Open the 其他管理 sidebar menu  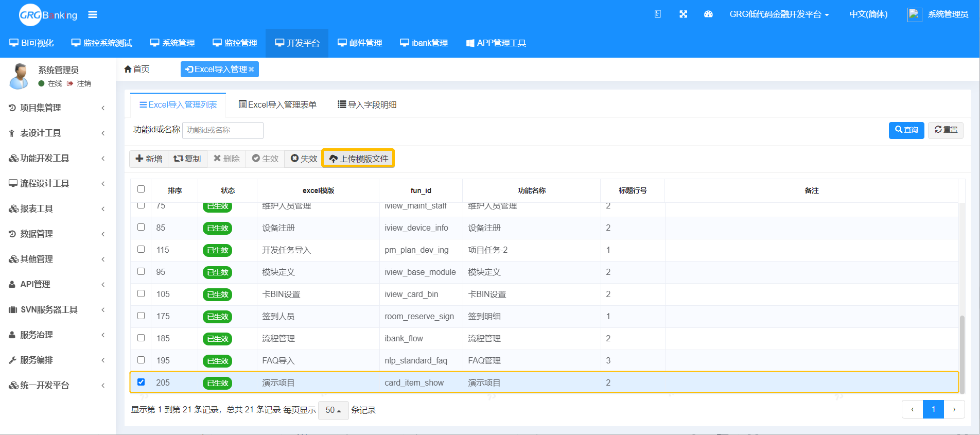pos(58,259)
